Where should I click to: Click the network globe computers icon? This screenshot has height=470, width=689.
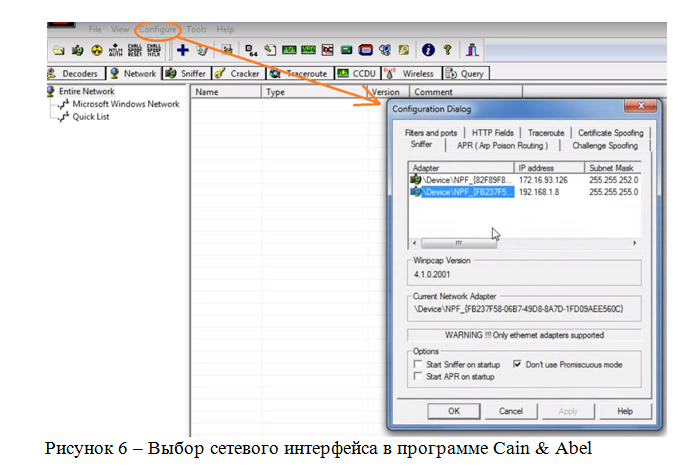click(385, 50)
